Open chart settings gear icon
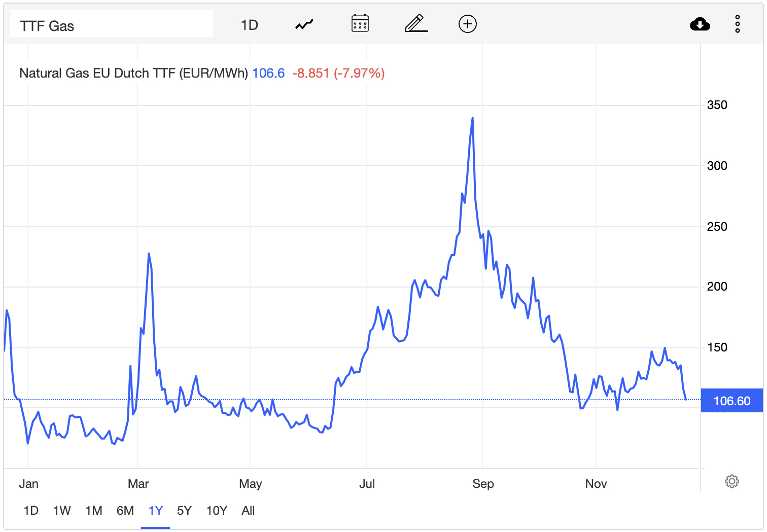The image size is (767, 532). (x=732, y=481)
